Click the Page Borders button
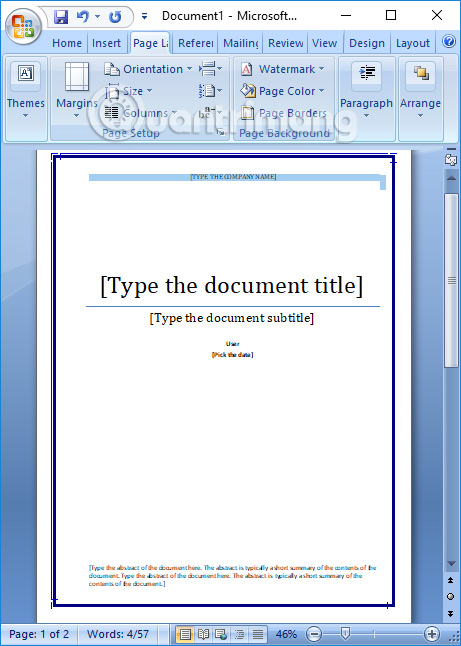Image resolution: width=461 pixels, height=646 pixels. [x=283, y=113]
